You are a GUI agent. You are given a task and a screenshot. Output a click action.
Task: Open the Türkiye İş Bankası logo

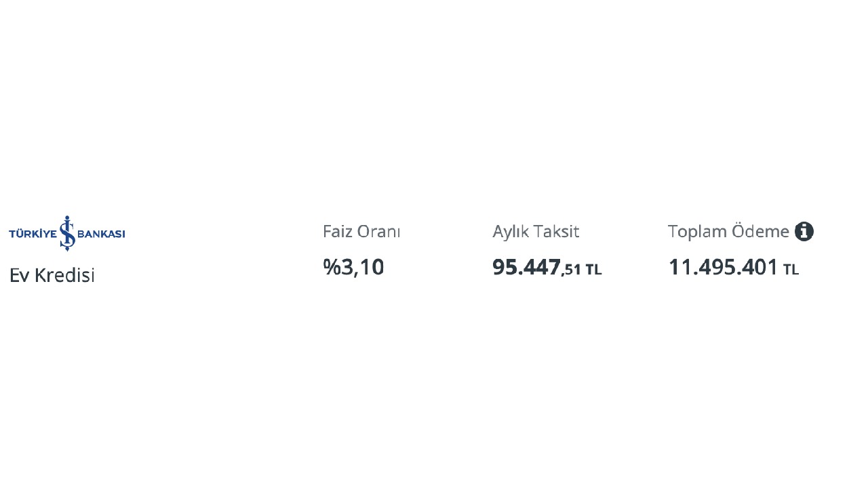pyautogui.click(x=66, y=234)
